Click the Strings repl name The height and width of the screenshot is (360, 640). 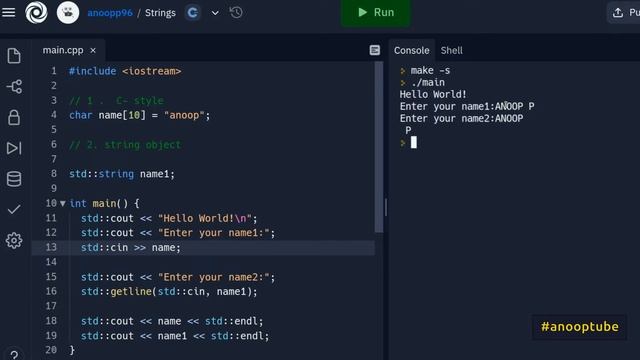tap(160, 13)
